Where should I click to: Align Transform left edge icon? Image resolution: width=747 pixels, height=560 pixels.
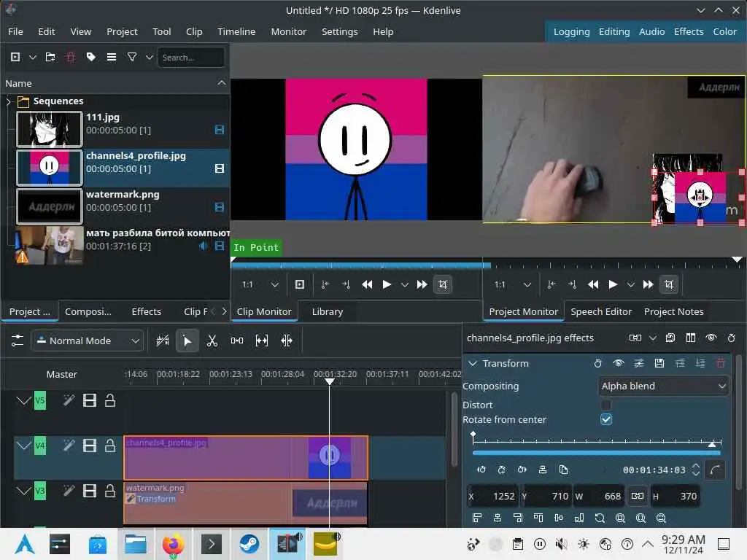pos(477,518)
